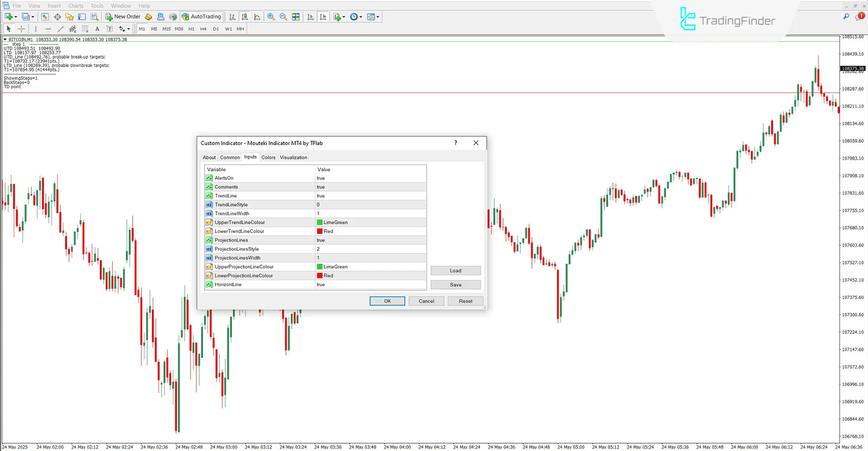
Task: Open the Strategy Tester panel
Action: (95, 17)
